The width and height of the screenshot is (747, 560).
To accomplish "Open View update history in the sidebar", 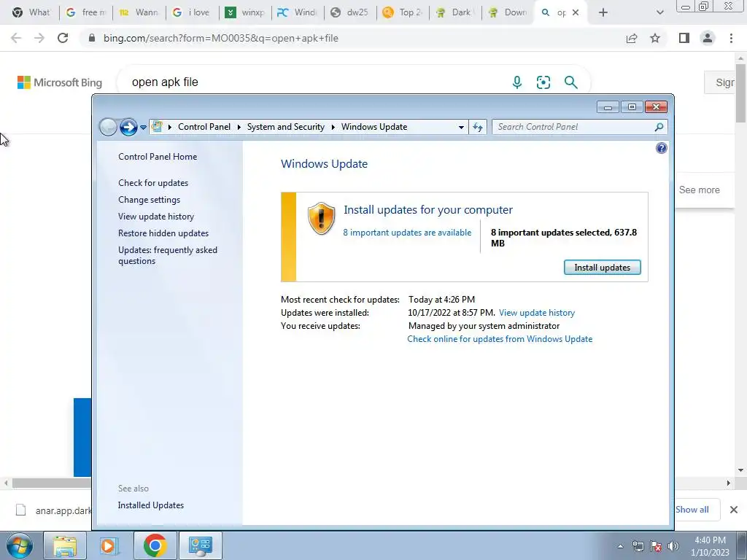I will tap(156, 216).
